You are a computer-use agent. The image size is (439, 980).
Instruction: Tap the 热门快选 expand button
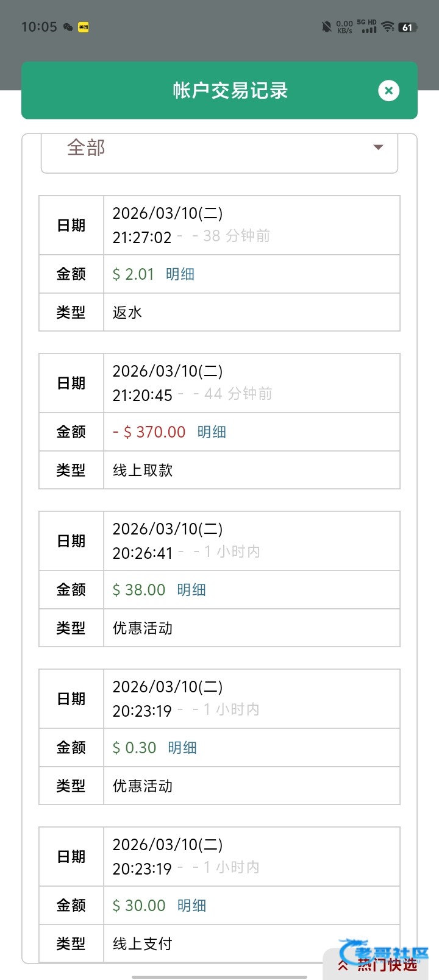point(378,965)
